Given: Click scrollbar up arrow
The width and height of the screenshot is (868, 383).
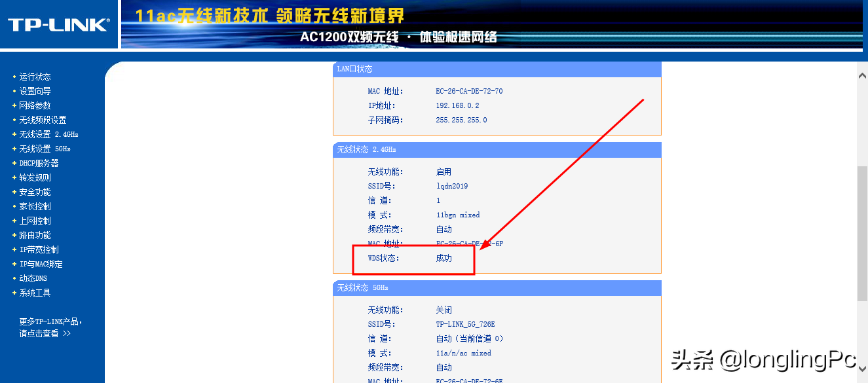Looking at the screenshot, I should (x=862, y=75).
